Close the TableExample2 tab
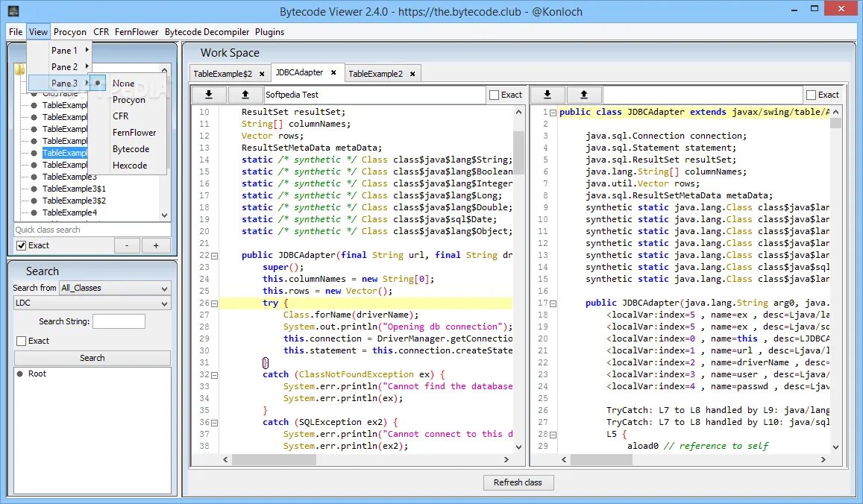The height and width of the screenshot is (504, 863). click(x=412, y=74)
